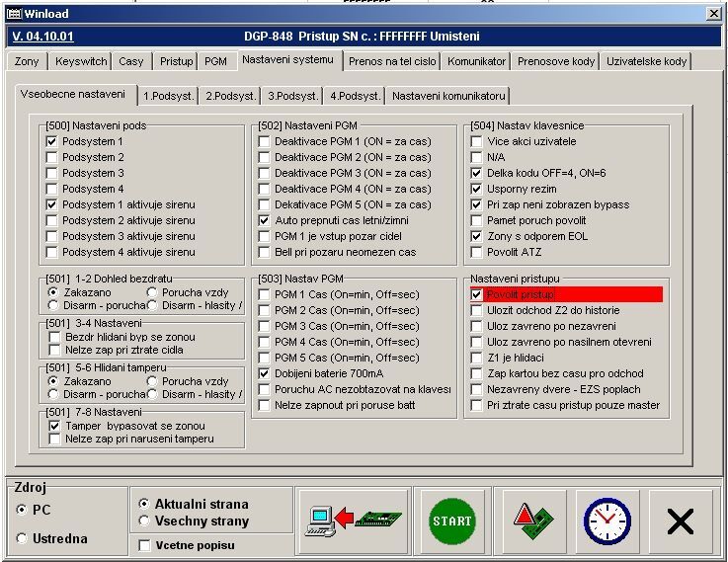Toggle the Povolit pristup checkbox
This screenshot has width=728, height=562.
pos(477,295)
